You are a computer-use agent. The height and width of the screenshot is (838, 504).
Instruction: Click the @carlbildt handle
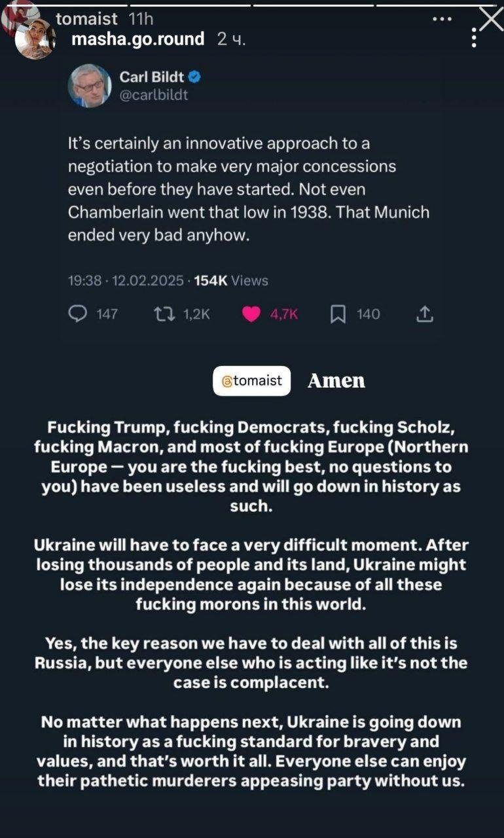point(154,95)
